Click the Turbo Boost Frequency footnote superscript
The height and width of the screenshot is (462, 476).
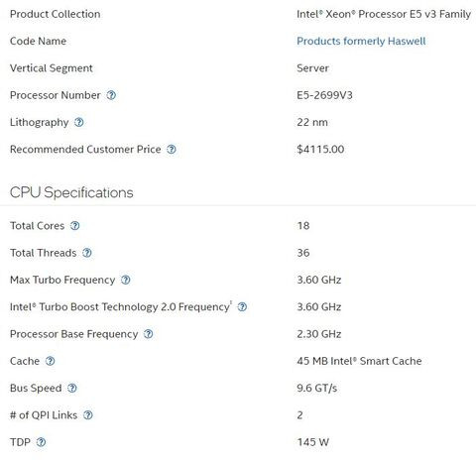click(231, 302)
